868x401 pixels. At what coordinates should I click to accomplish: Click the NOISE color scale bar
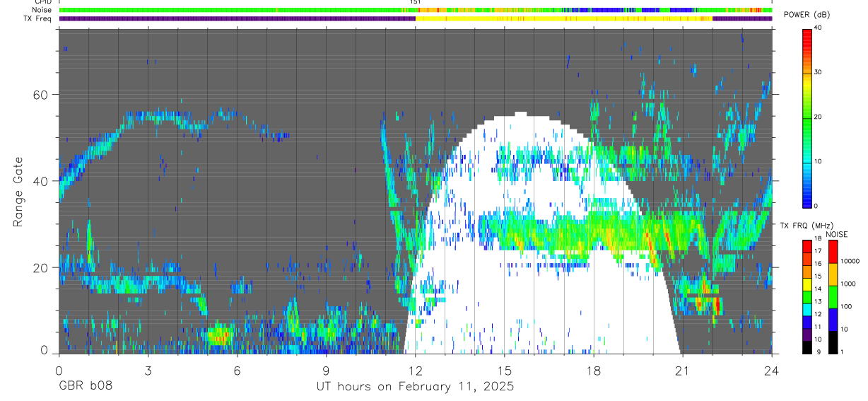(x=833, y=297)
